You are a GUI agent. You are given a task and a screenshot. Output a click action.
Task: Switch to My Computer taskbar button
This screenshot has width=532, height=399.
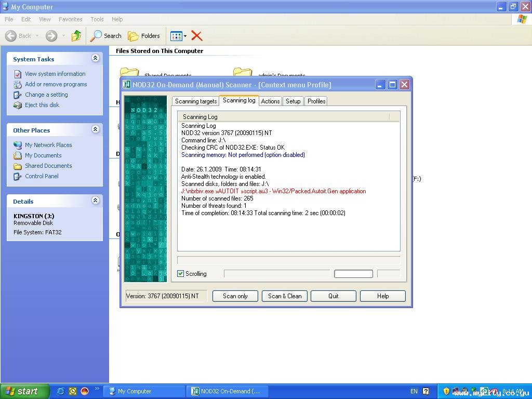coord(144,391)
